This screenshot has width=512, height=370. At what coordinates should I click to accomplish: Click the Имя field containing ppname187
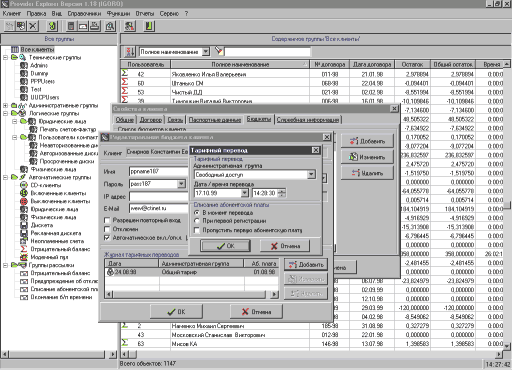pyautogui.click(x=158, y=171)
